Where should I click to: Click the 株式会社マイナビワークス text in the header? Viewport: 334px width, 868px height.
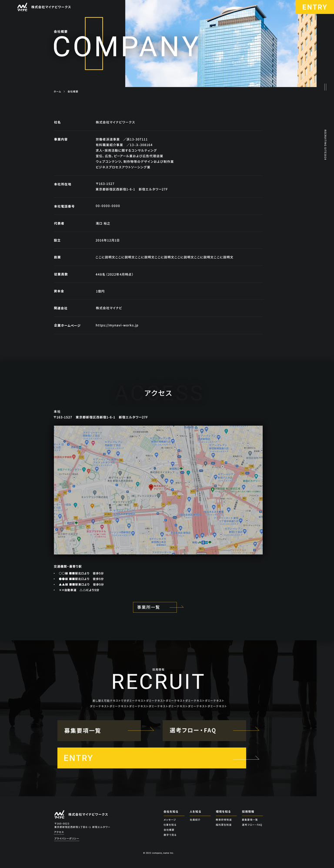[x=51, y=7]
